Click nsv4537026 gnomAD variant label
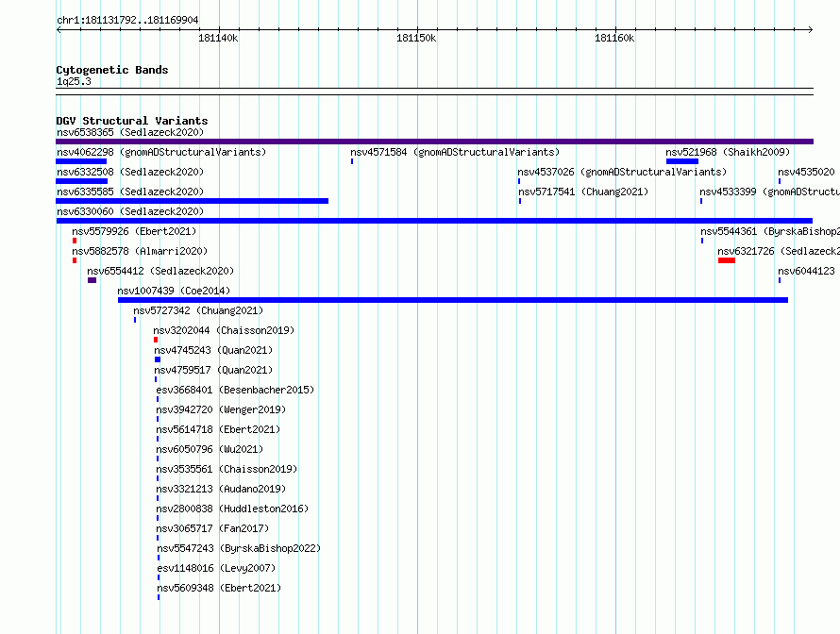Viewport: 840px width, 634px height. click(622, 172)
